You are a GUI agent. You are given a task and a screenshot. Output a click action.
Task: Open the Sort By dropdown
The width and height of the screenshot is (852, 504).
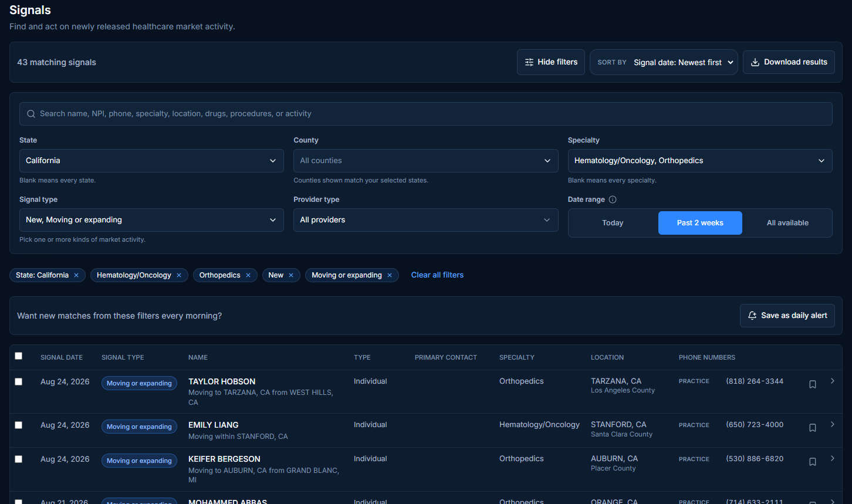[x=664, y=62]
